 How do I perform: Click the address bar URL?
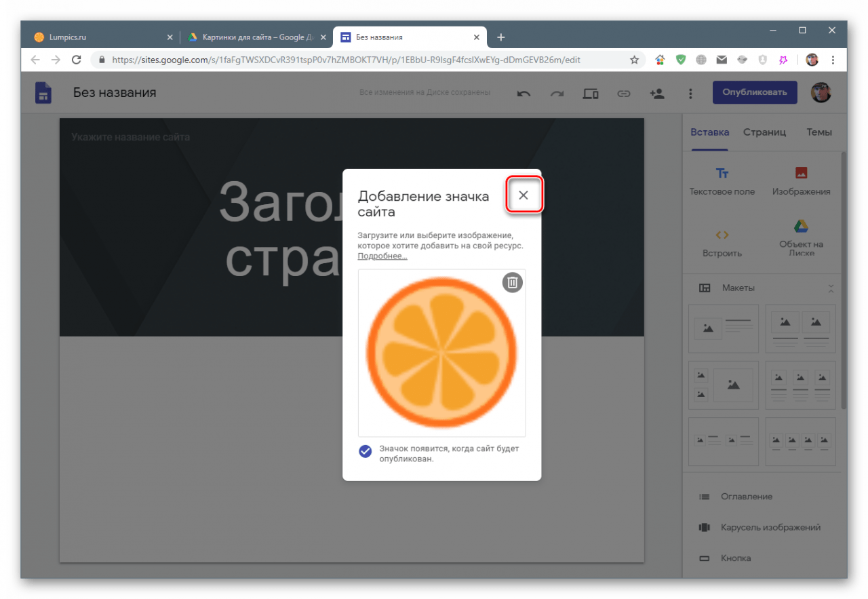[346, 60]
